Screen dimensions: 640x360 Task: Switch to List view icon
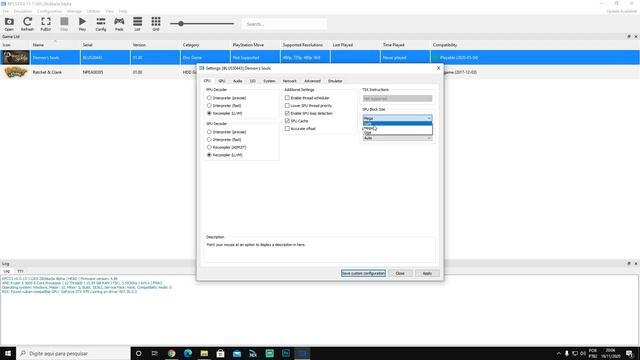point(138,24)
